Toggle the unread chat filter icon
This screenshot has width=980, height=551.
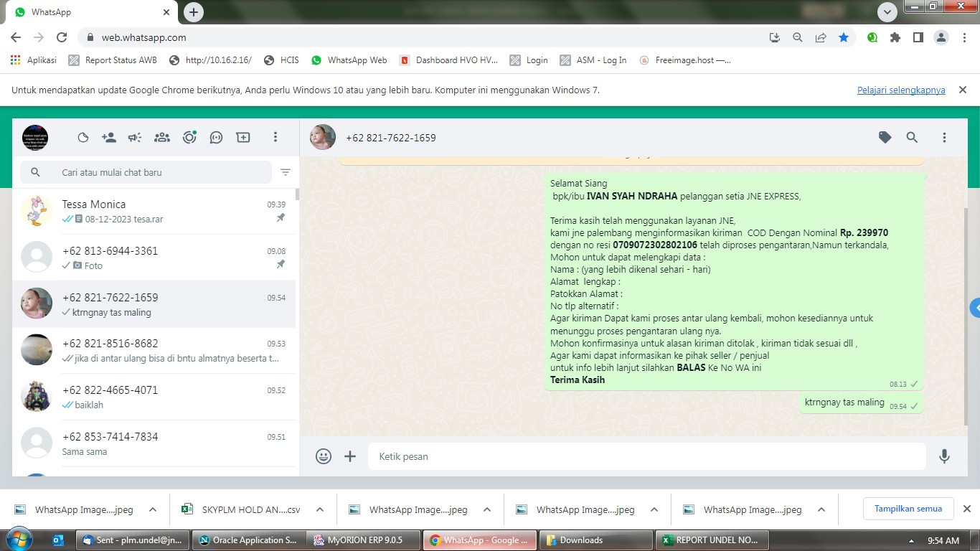286,172
